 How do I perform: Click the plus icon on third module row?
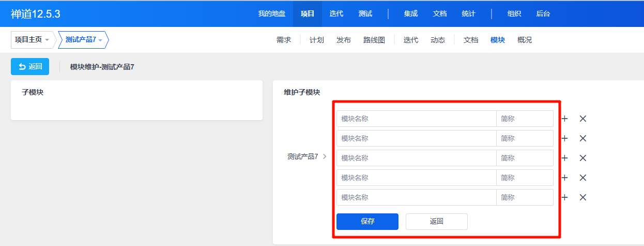[x=565, y=158]
